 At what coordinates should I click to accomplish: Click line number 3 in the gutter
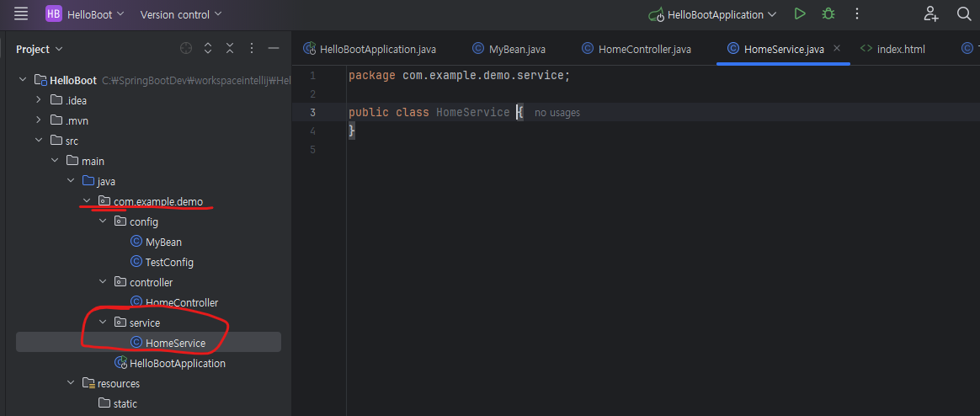[312, 113]
